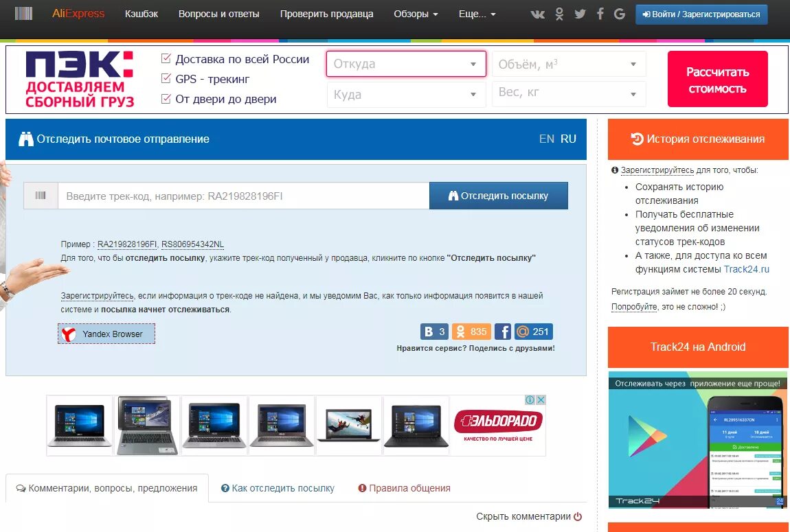
Task: Open the Объём, м³ dropdown
Action: pyautogui.click(x=569, y=64)
